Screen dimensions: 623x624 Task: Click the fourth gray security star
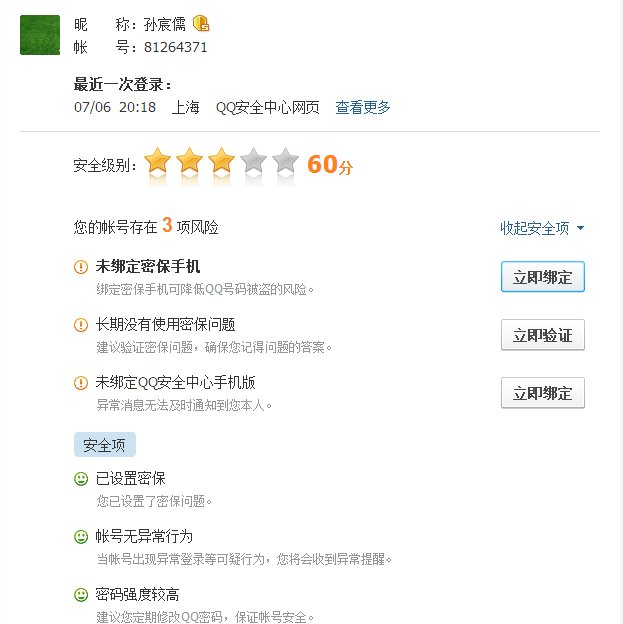pyautogui.click(x=253, y=161)
